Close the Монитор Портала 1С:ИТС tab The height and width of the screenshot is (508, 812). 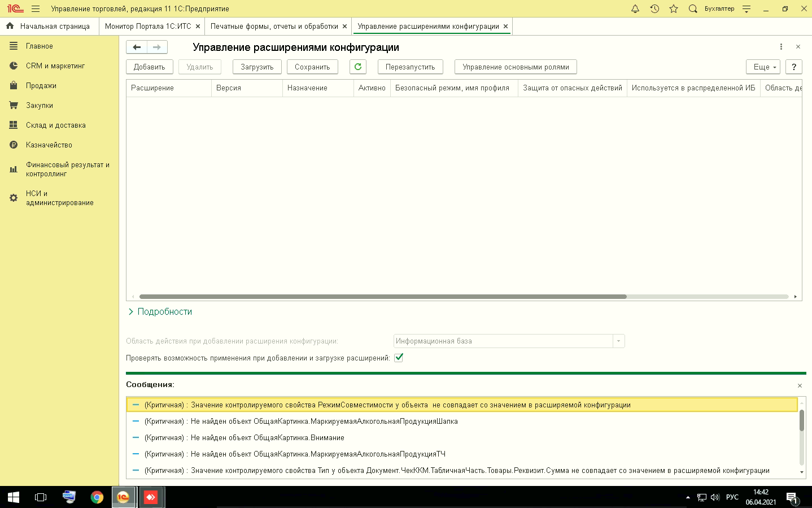198,27
